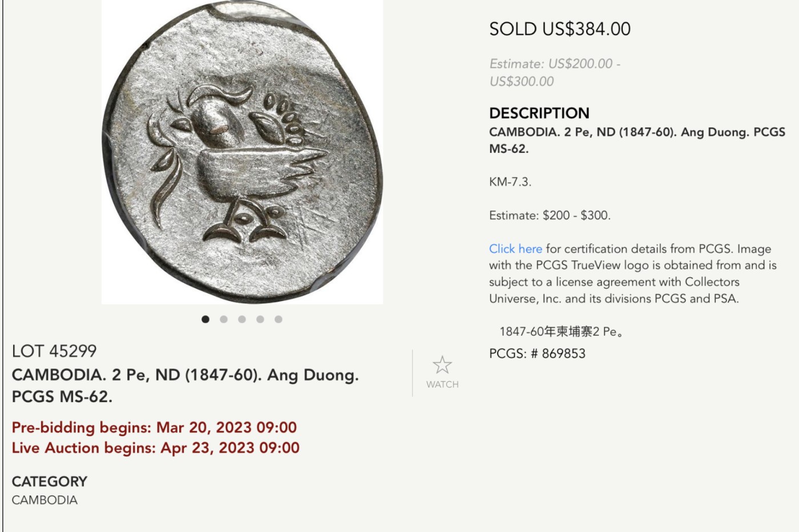Open the CAMBODIA category link

(x=45, y=500)
